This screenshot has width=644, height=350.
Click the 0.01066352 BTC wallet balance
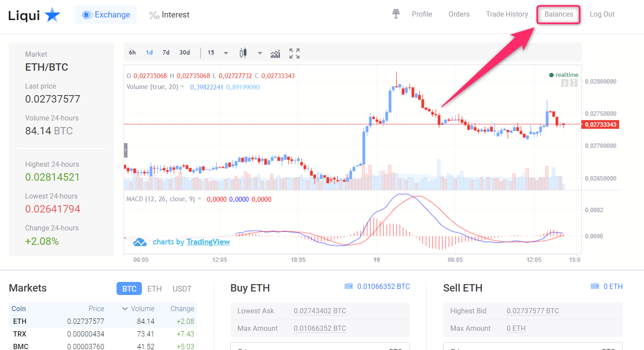pos(383,286)
